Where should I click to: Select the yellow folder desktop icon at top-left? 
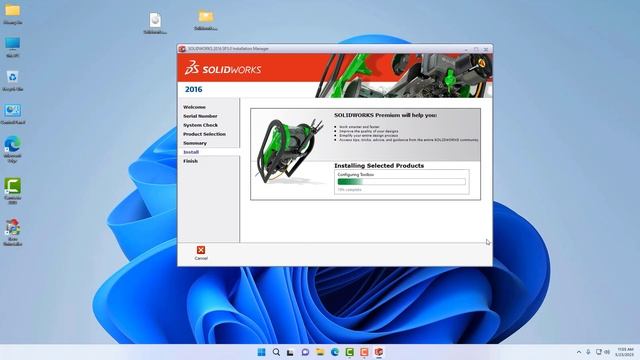pyautogui.click(x=12, y=13)
